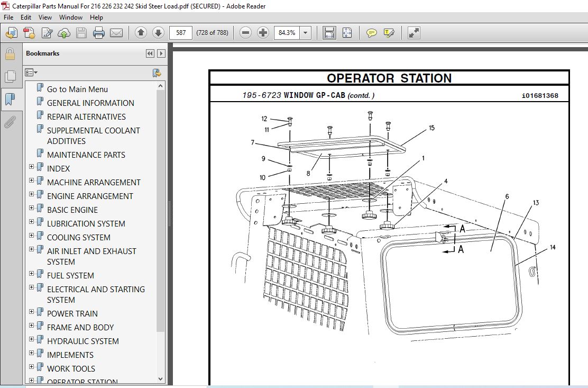This screenshot has width=588, height=388.
Task: Expand the ENGINE ARRANGEMENT bookmark
Action: [x=32, y=194]
